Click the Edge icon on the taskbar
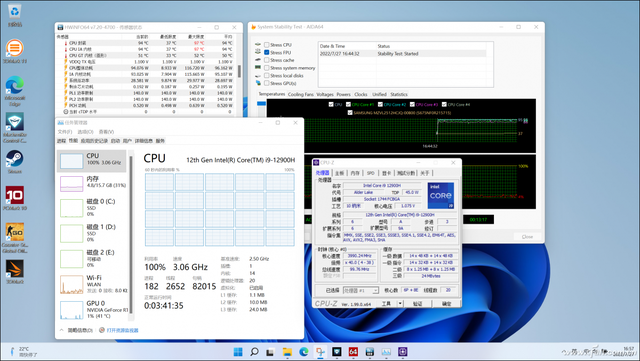 tap(304, 352)
